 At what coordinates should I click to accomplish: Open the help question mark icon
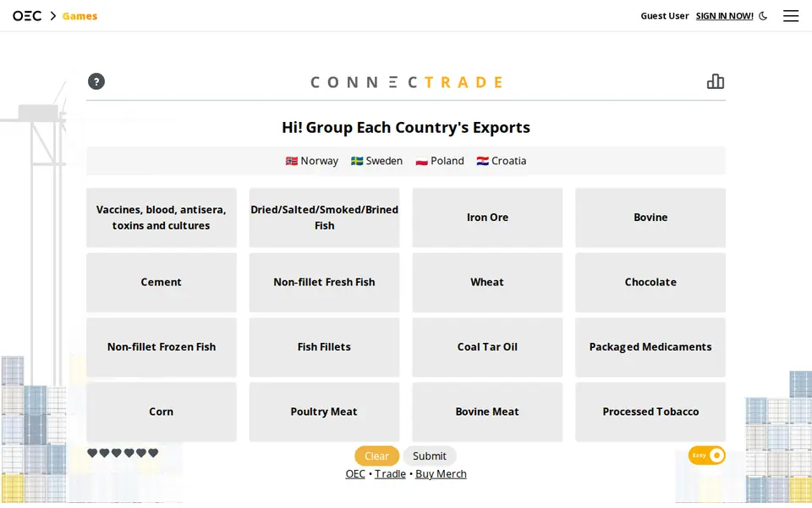[96, 81]
